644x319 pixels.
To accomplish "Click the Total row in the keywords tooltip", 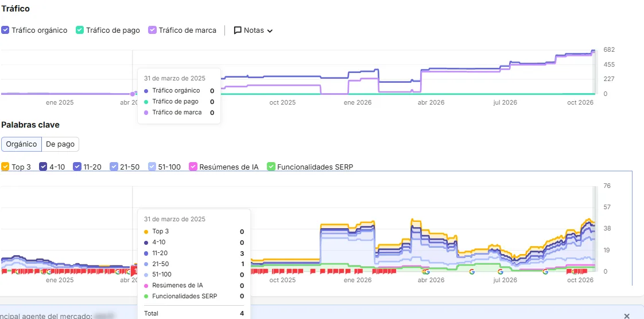I will tap(194, 313).
